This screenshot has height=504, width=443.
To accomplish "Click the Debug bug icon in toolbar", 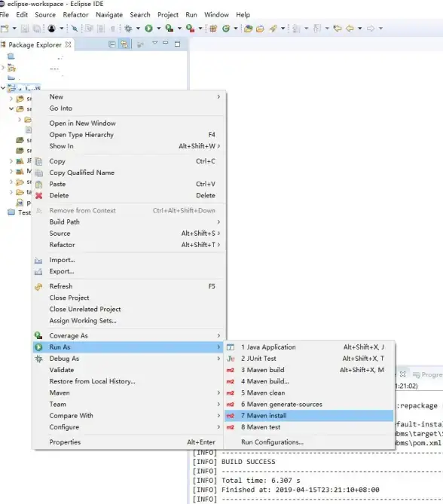I will point(128,29).
